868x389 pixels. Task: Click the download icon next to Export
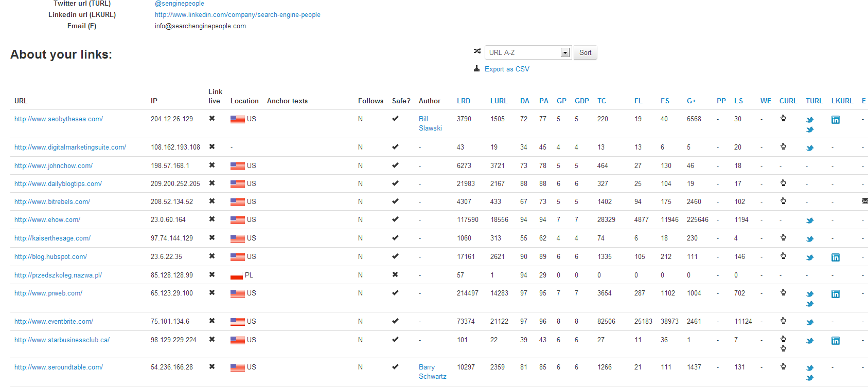tap(476, 69)
